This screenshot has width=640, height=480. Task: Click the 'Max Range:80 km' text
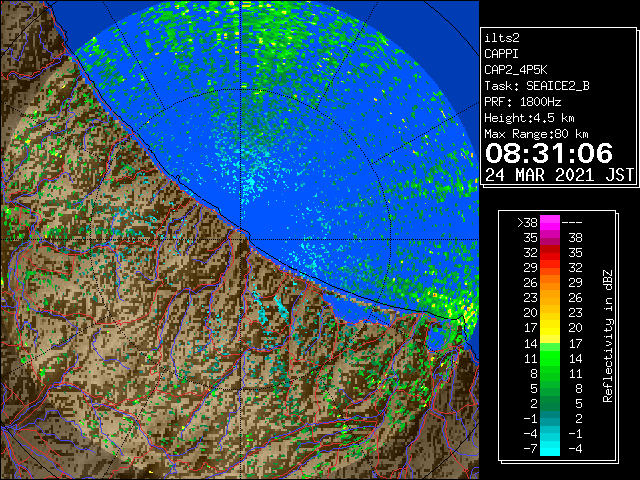point(536,134)
